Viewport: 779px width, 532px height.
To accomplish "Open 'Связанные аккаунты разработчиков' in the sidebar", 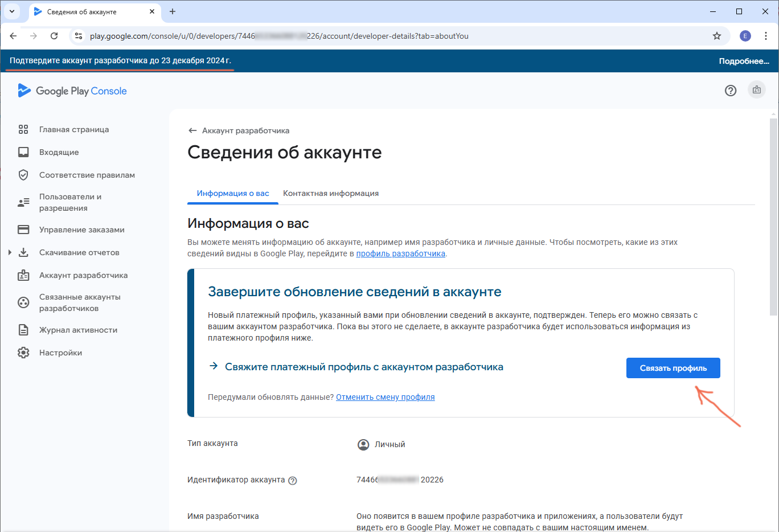I will (80, 302).
